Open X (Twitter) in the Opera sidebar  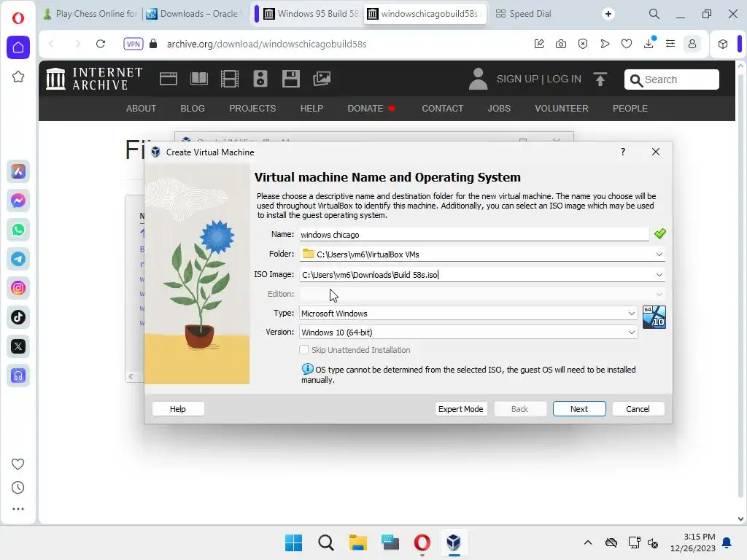click(x=18, y=346)
